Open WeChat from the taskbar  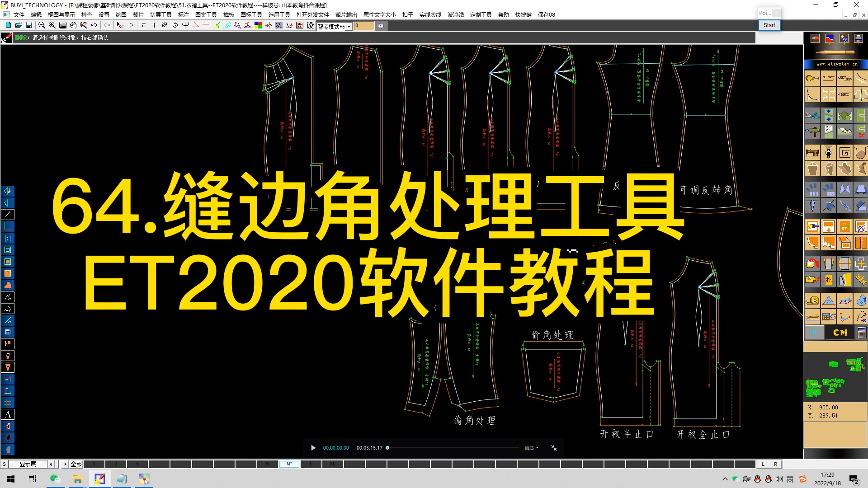(x=55, y=479)
